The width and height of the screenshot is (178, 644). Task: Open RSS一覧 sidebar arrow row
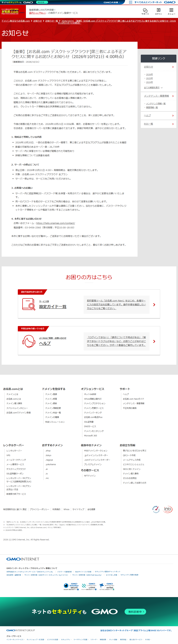[x=158, y=124]
